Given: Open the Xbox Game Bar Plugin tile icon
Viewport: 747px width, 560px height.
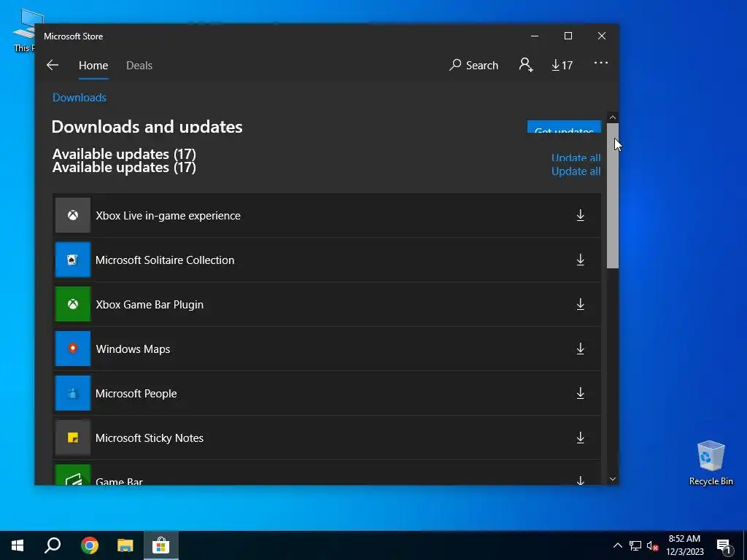Looking at the screenshot, I should 73,304.
